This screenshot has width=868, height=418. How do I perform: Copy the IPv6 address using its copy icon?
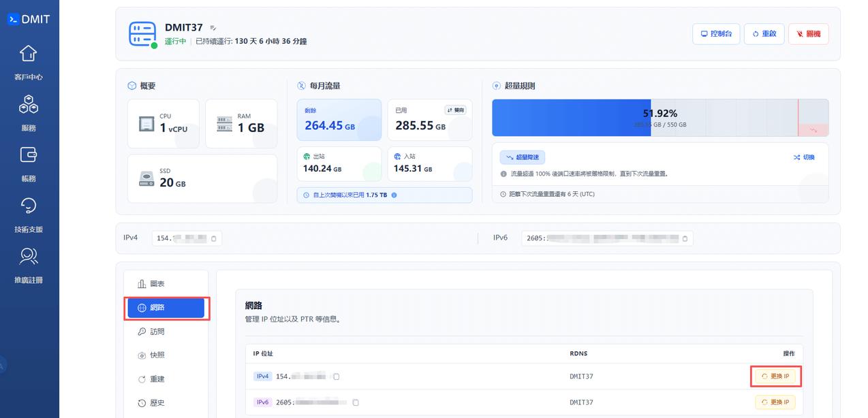684,238
